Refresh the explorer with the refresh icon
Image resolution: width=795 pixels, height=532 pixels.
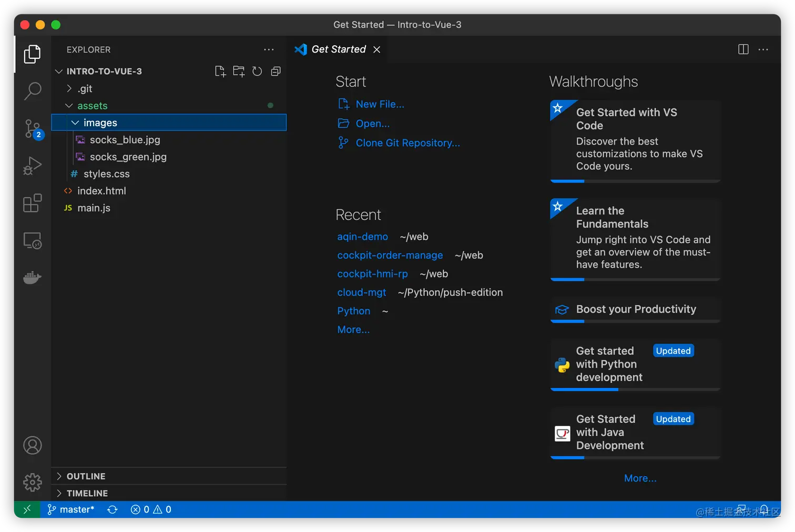[x=257, y=71]
